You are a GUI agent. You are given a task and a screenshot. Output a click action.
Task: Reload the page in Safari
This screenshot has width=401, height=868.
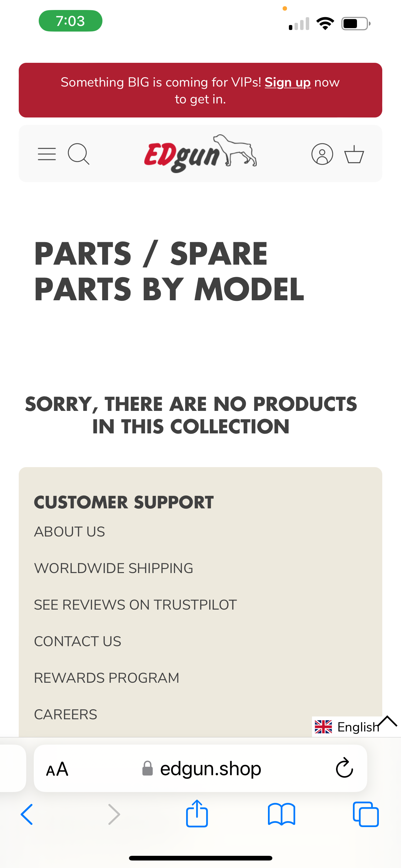pyautogui.click(x=344, y=768)
